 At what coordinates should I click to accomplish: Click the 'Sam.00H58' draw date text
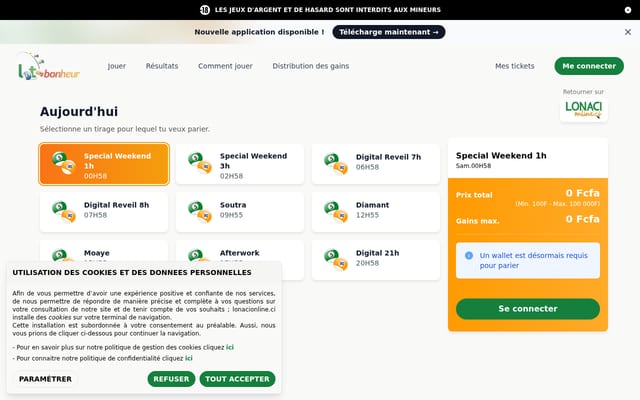pyautogui.click(x=473, y=166)
